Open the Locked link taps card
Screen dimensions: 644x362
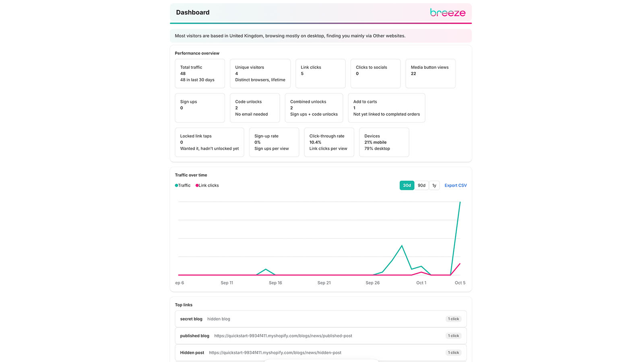pos(209,142)
